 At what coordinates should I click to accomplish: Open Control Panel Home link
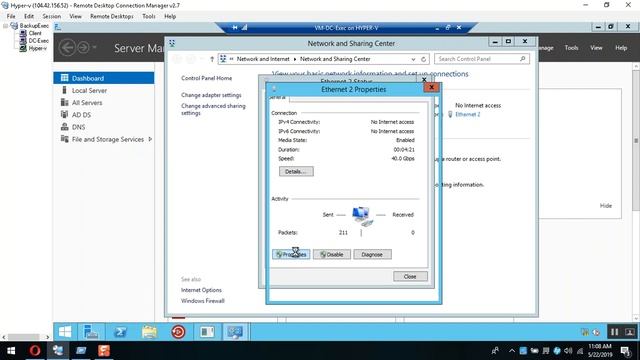pos(207,78)
